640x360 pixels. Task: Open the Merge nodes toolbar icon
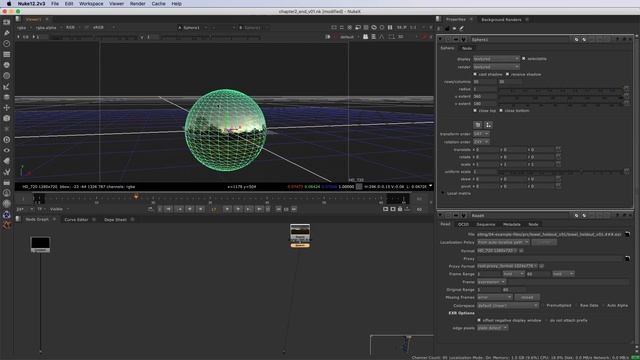(x=7, y=97)
